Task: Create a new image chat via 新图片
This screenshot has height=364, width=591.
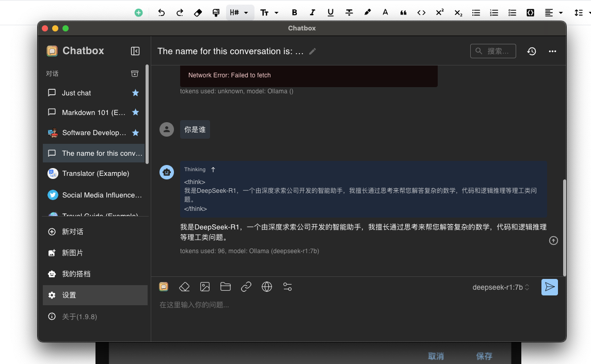Action: 95,253
